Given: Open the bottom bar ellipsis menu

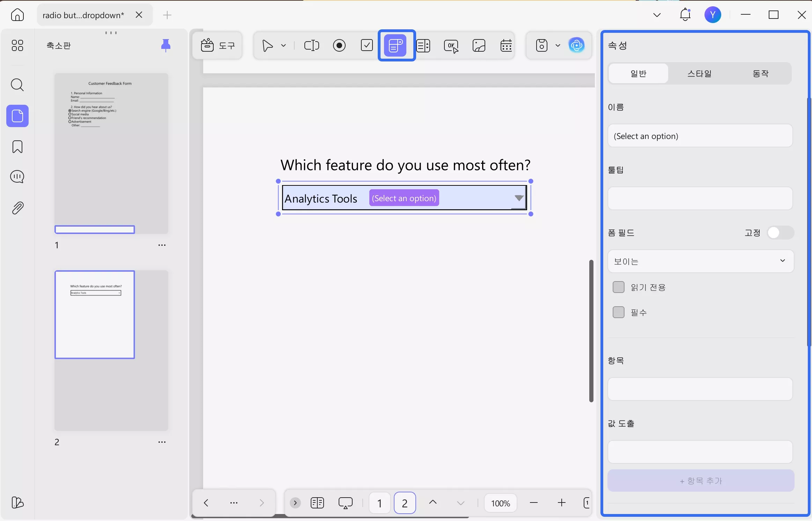Looking at the screenshot, I should pyautogui.click(x=234, y=503).
